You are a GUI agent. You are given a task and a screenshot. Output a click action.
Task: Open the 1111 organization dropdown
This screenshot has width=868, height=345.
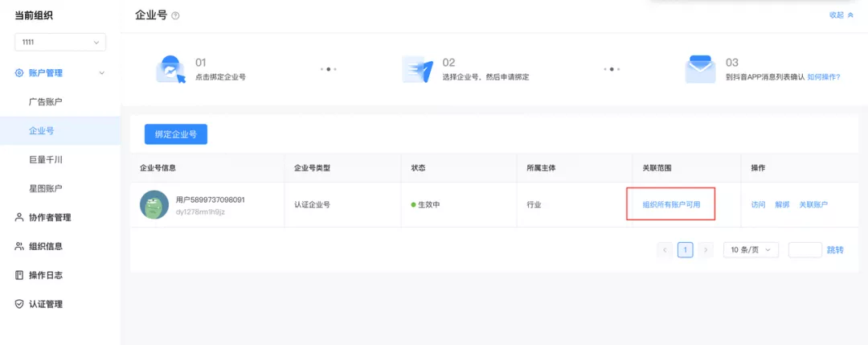click(x=60, y=42)
